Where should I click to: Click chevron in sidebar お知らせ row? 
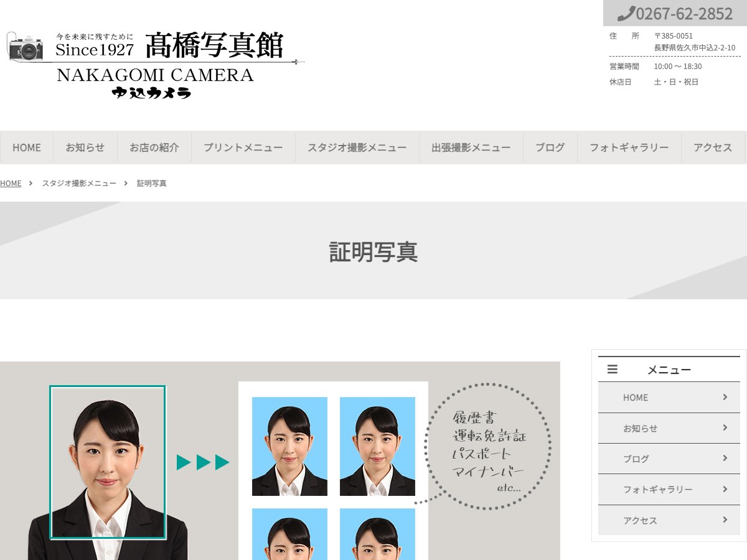tap(725, 427)
